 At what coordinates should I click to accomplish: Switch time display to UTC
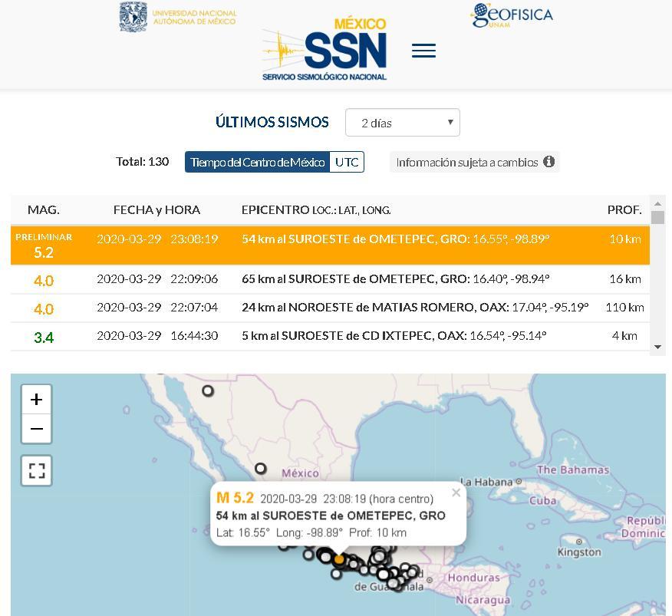pyautogui.click(x=347, y=162)
